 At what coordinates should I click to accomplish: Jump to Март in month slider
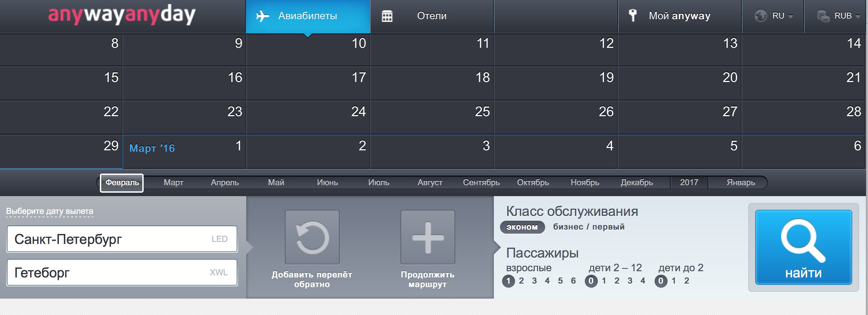click(173, 182)
